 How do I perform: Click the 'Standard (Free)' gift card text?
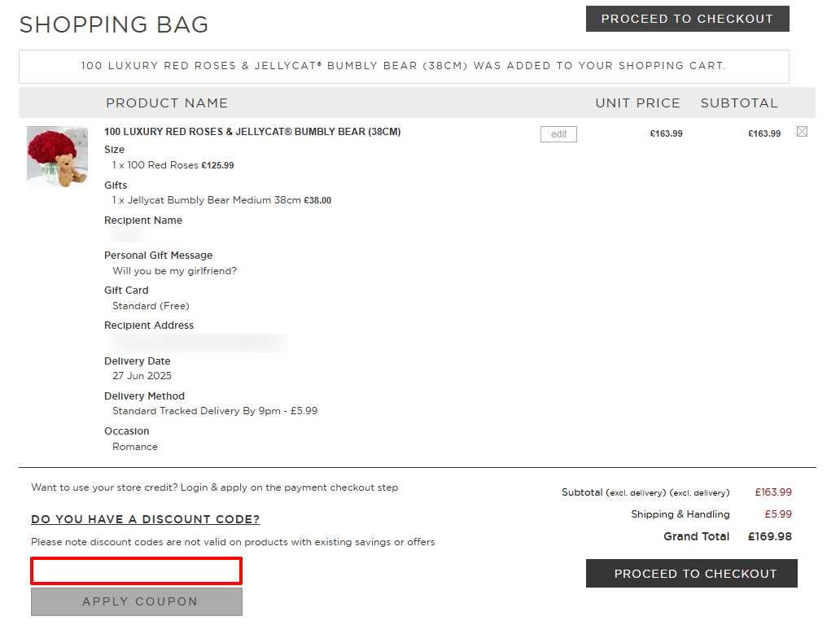tap(151, 306)
